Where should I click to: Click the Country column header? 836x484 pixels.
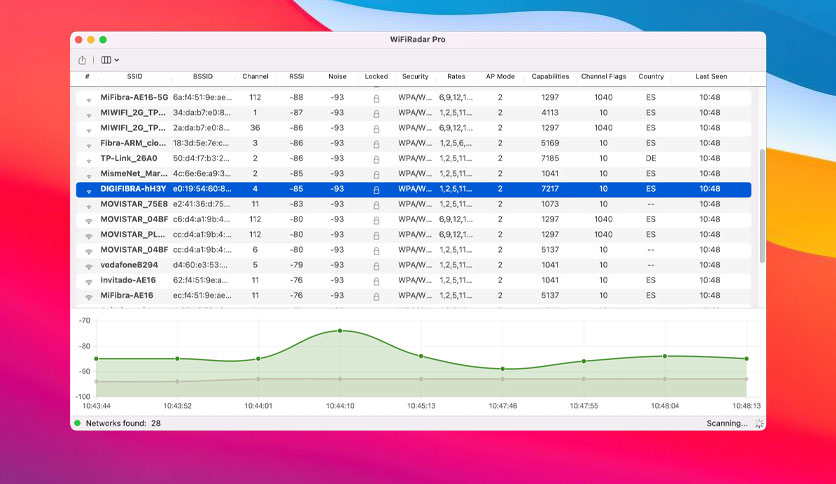[x=651, y=77]
